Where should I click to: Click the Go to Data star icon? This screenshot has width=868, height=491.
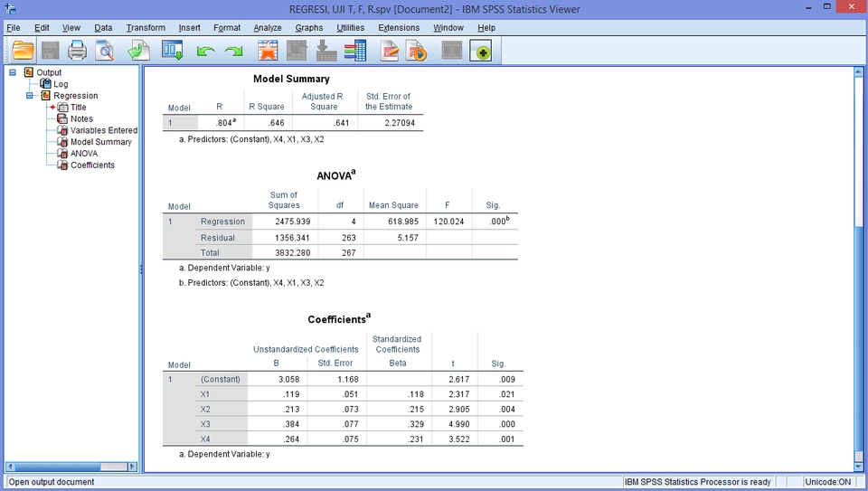point(268,51)
